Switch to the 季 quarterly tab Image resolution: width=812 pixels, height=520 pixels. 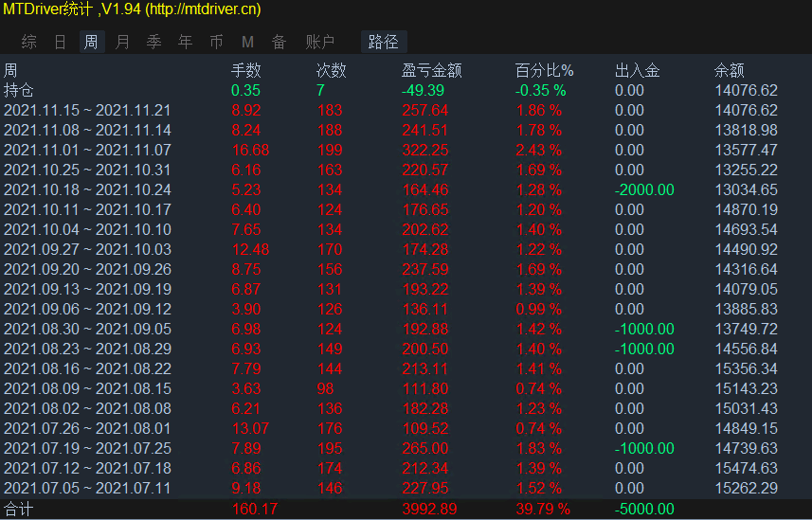point(153,42)
